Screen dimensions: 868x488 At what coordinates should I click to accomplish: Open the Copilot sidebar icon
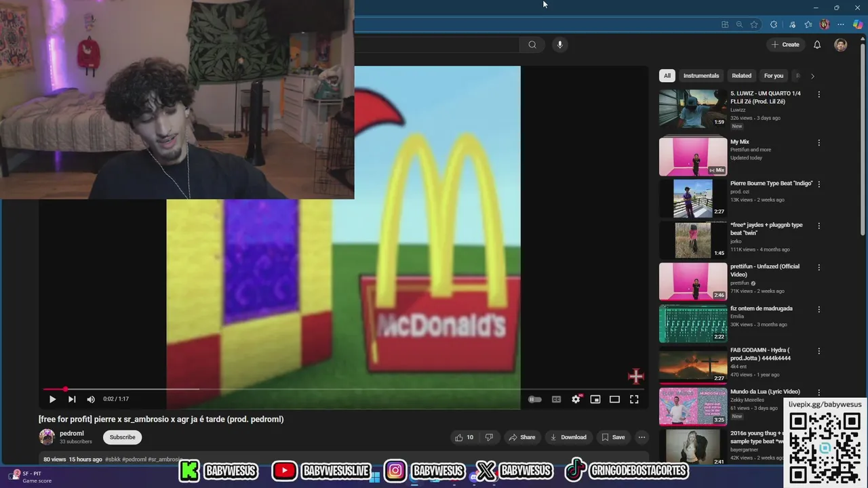click(x=858, y=24)
